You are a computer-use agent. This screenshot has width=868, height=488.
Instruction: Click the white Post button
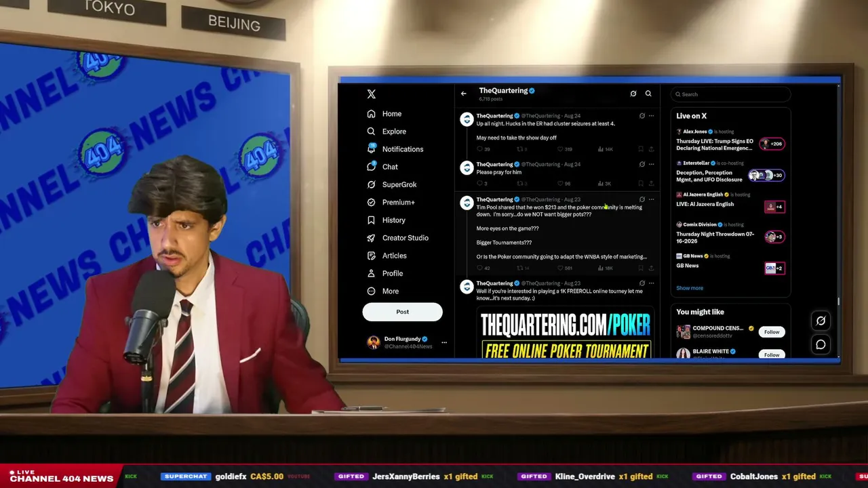[403, 312]
